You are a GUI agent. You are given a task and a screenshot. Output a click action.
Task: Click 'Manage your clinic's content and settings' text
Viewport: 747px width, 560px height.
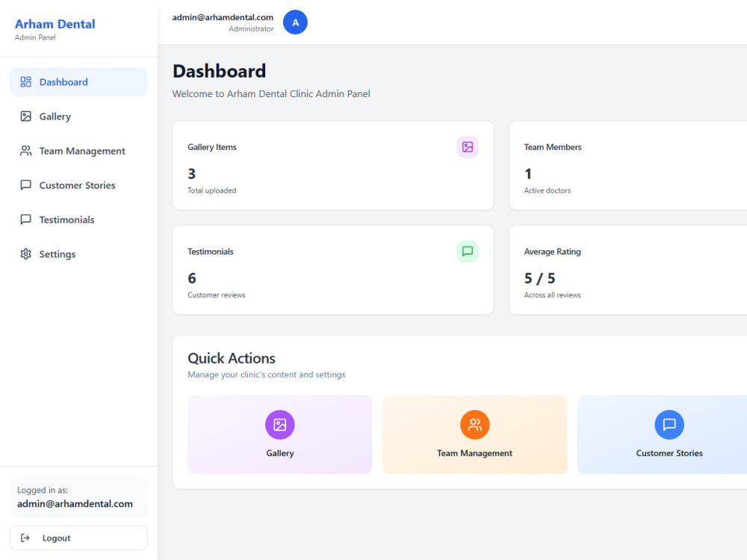[267, 374]
